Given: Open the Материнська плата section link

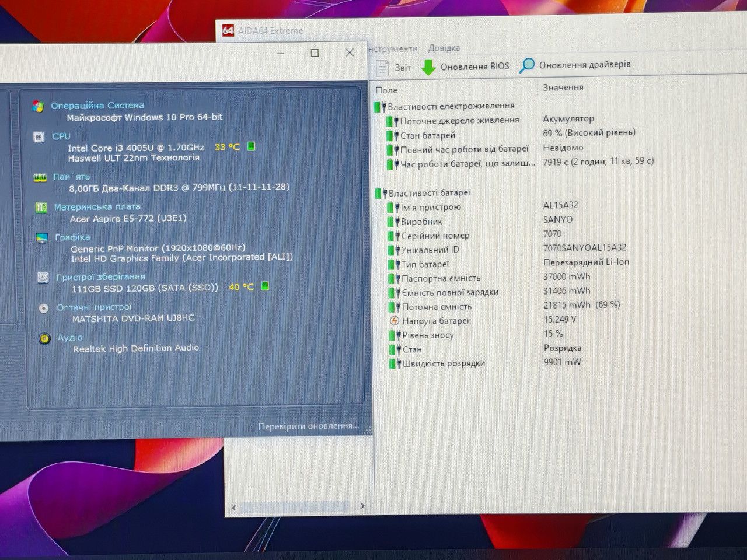Looking at the screenshot, I should tap(97, 206).
